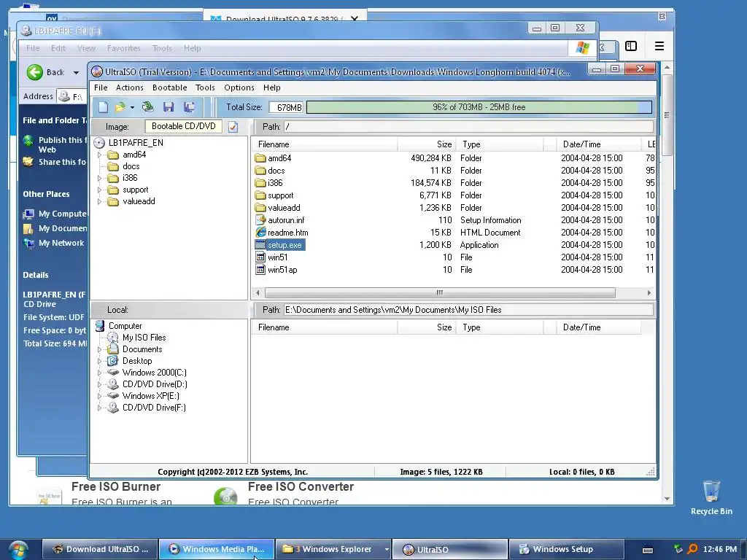Click the Start orb on taskbar
This screenshot has width=747, height=560.
(x=18, y=550)
